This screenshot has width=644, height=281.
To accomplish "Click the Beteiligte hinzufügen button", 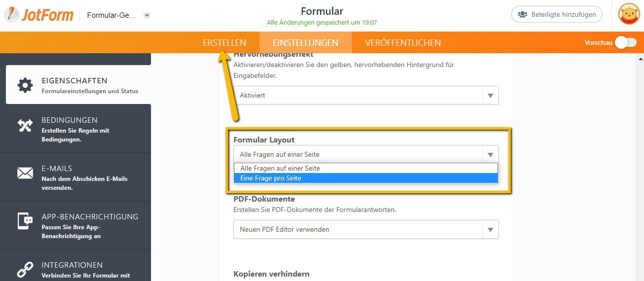I will tap(557, 14).
